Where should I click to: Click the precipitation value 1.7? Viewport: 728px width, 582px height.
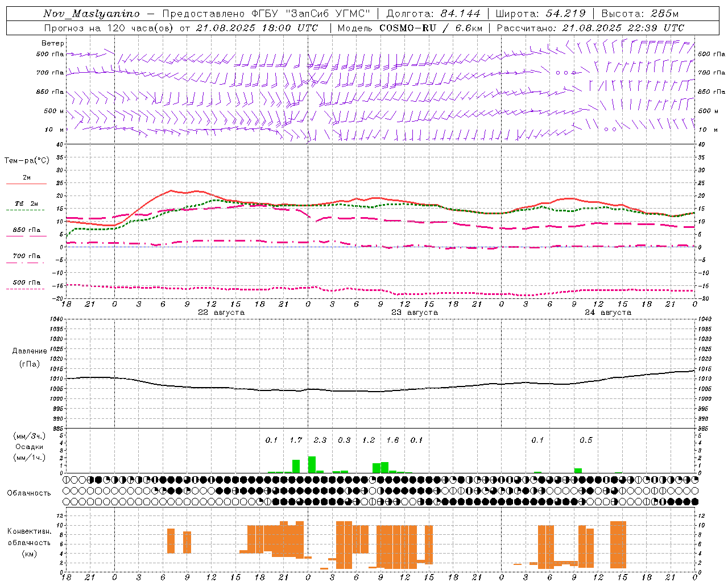click(296, 440)
